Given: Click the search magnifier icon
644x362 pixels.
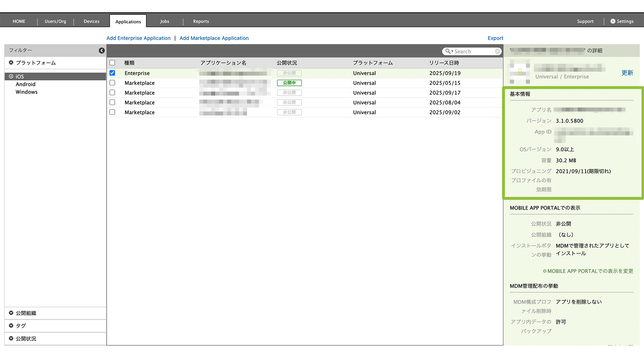Looking at the screenshot, I should [x=448, y=51].
